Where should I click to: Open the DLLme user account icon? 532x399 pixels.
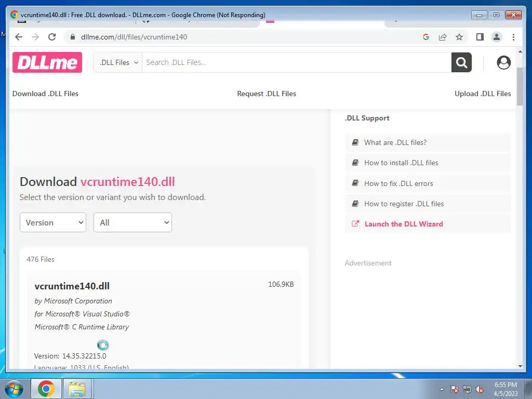click(503, 62)
